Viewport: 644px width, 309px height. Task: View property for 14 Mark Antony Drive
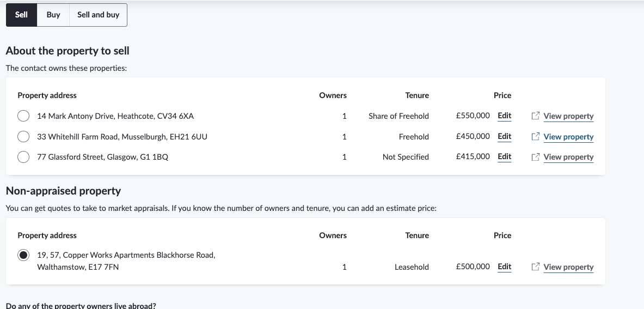coord(568,116)
